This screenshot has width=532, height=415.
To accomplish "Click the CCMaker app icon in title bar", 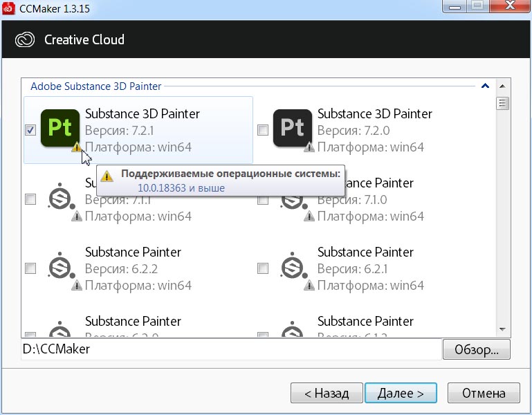I will pyautogui.click(x=8, y=8).
